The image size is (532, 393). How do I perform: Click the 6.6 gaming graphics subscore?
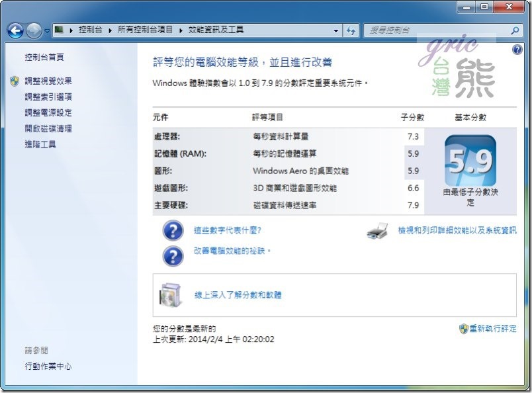[413, 188]
